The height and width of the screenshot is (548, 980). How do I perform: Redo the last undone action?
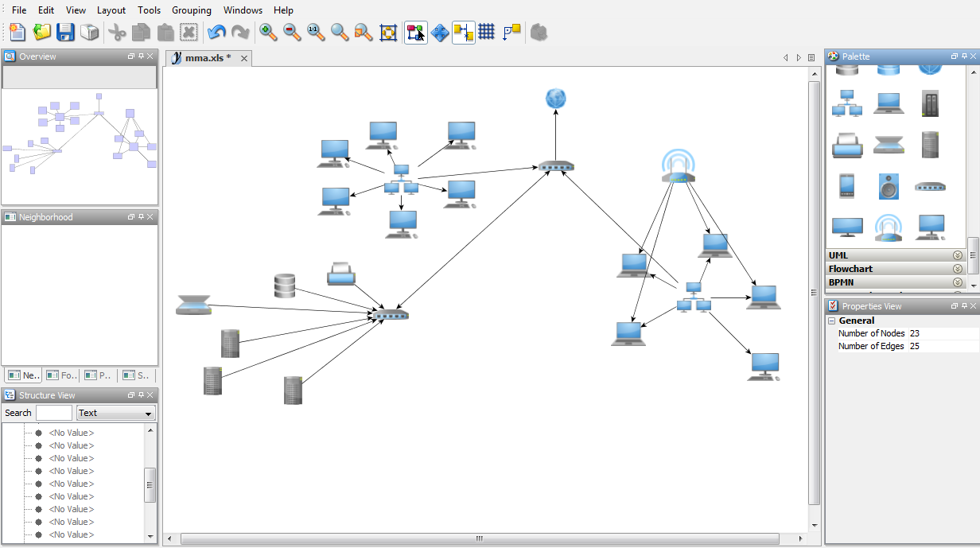[x=240, y=32]
